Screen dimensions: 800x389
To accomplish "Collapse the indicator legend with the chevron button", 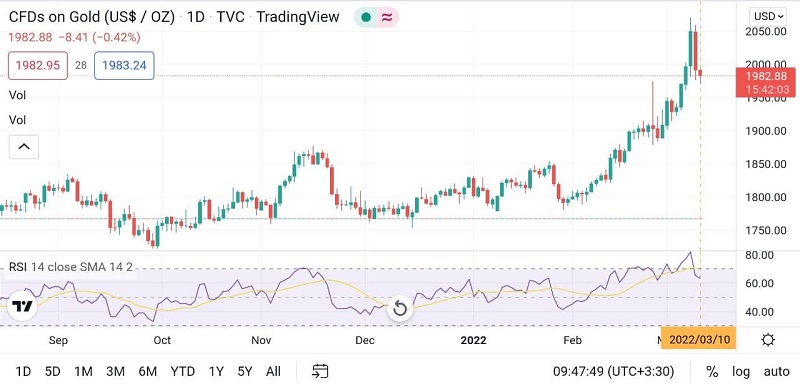I will pos(24,147).
